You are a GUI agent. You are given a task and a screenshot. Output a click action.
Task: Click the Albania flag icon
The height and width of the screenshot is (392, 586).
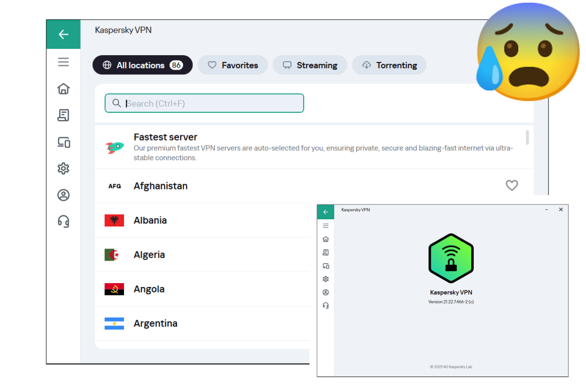click(x=114, y=220)
